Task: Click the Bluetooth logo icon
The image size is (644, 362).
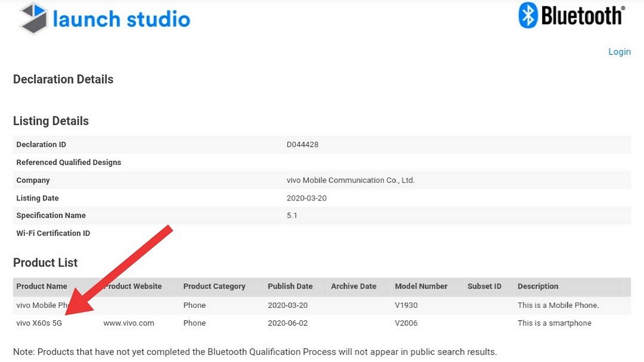Action: click(x=528, y=16)
